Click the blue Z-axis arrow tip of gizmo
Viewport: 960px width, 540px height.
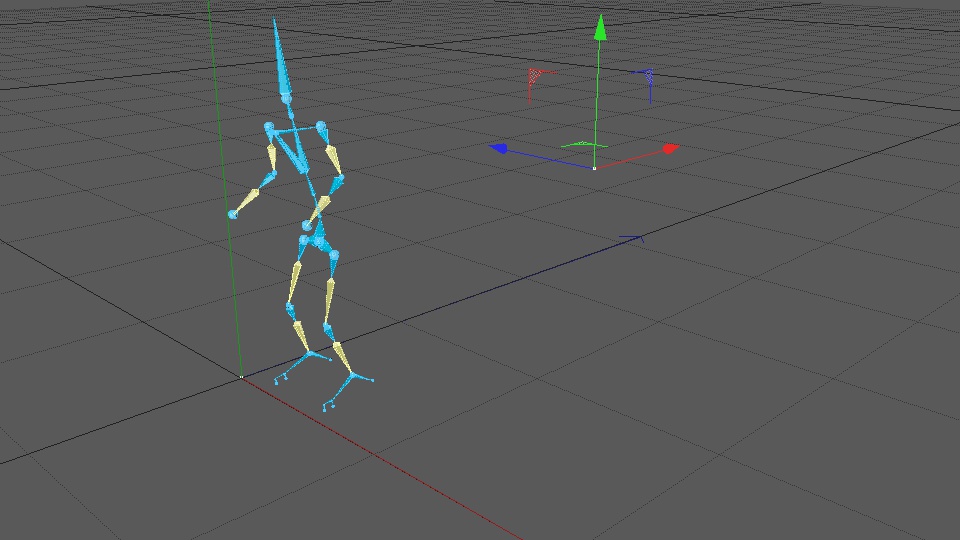499,149
